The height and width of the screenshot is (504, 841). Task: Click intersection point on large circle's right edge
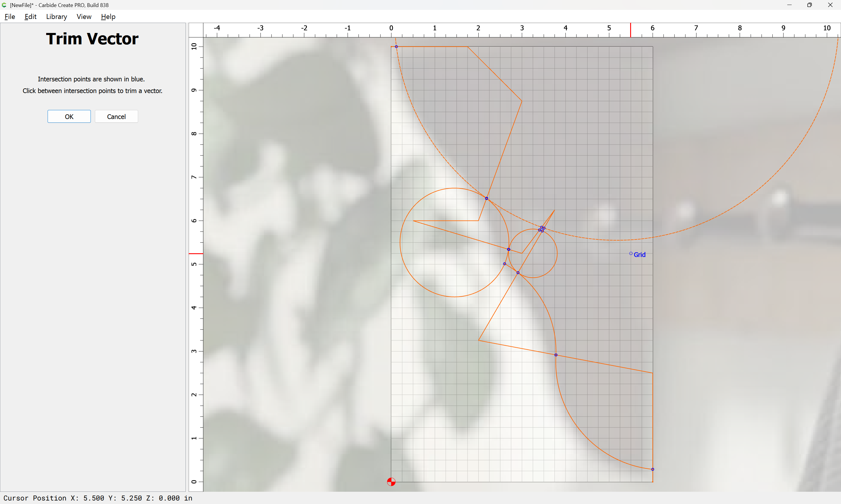point(509,249)
